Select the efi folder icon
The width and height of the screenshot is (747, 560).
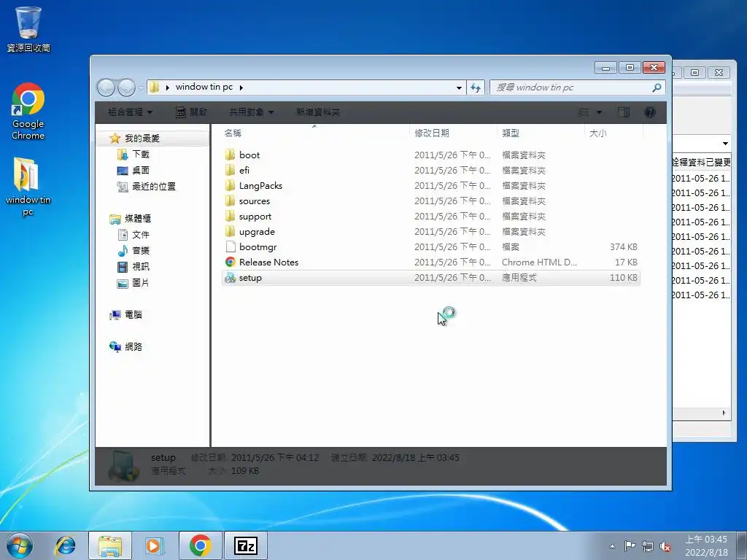pos(230,170)
